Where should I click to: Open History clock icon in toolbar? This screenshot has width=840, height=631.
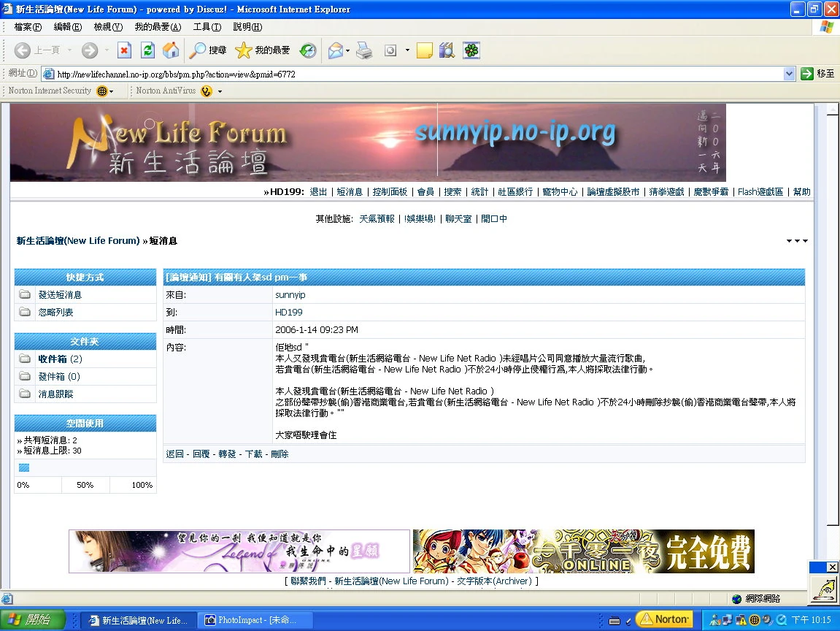307,50
